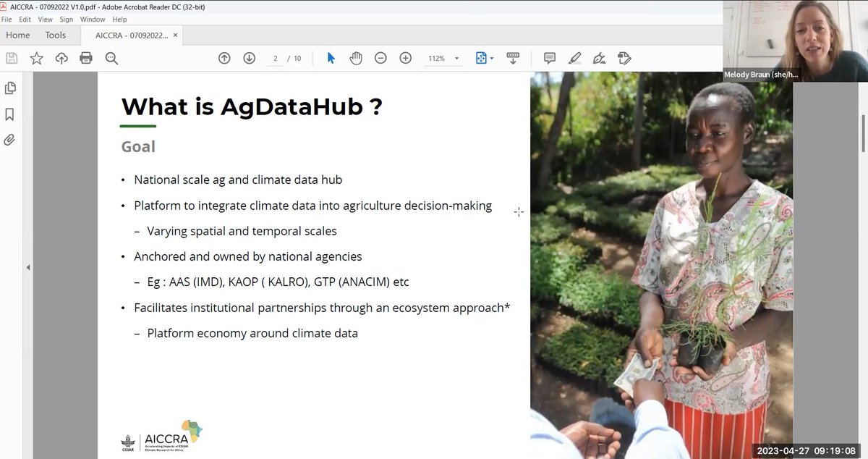Click "Anchored and owned by national agencies" bullet
This screenshot has width=868, height=459.
click(x=248, y=256)
